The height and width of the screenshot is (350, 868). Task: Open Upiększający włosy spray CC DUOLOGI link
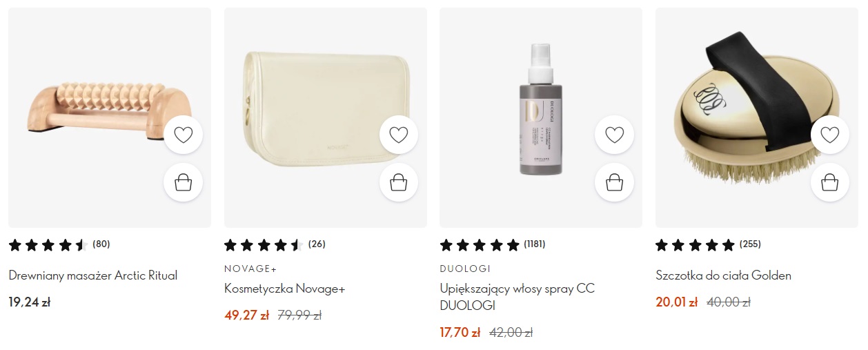(x=517, y=297)
